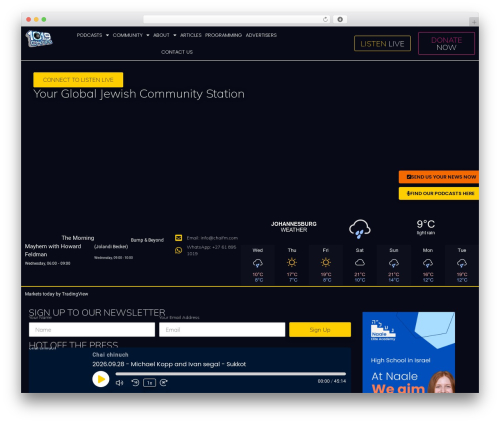Image resolution: width=500 pixels, height=423 pixels.
Task: Open a new browser tab with plus button
Action: (474, 22)
